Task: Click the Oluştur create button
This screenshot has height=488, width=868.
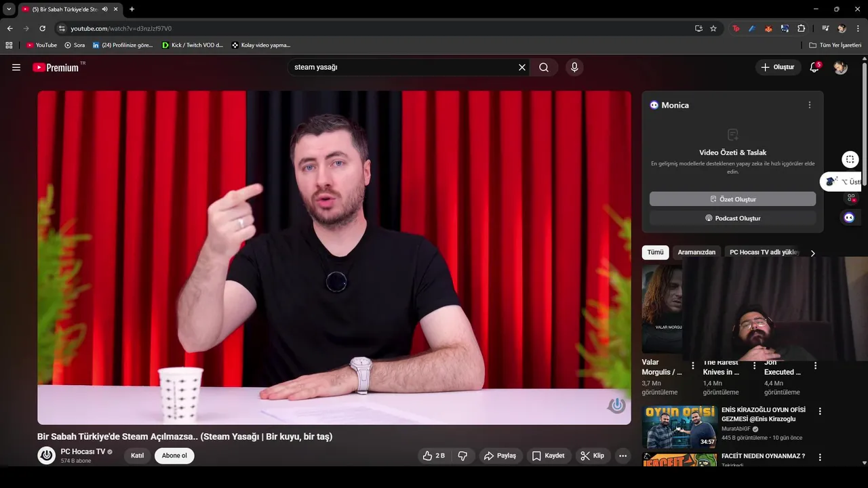Action: coord(777,67)
